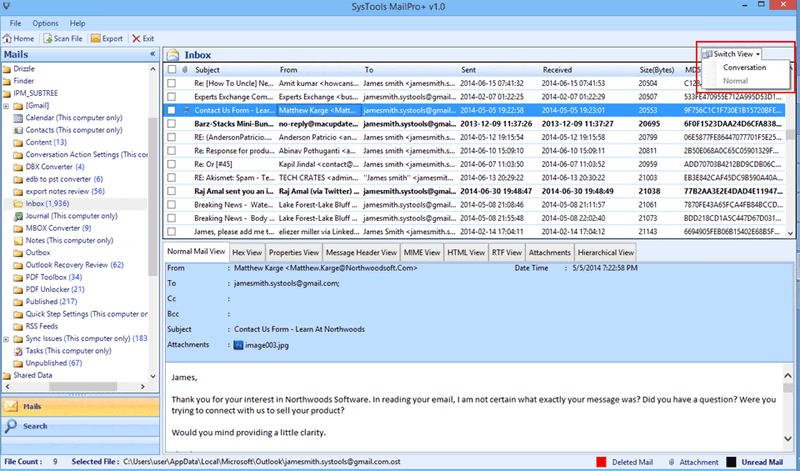The width and height of the screenshot is (800, 471).
Task: Click the Outbox folder icon
Action: tap(18, 253)
